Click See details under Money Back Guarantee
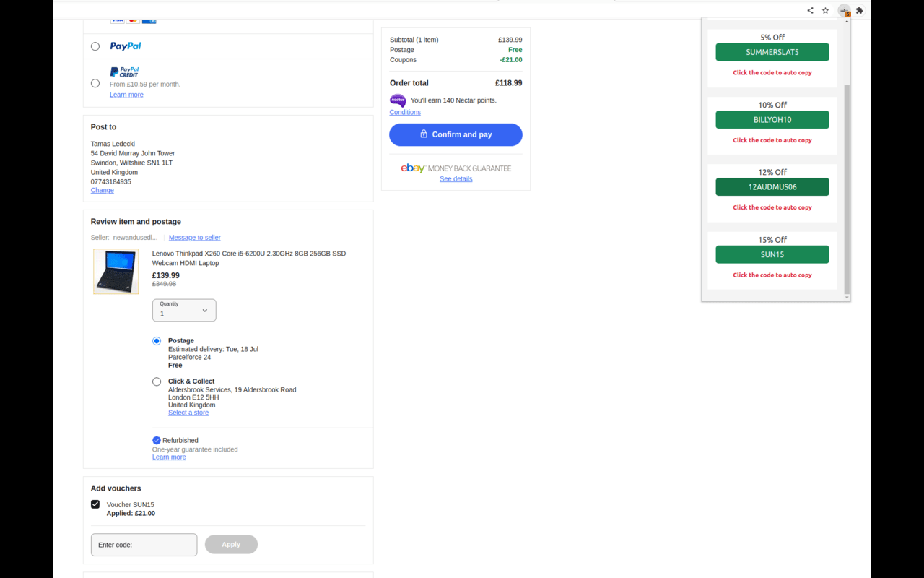924x578 pixels. click(456, 179)
